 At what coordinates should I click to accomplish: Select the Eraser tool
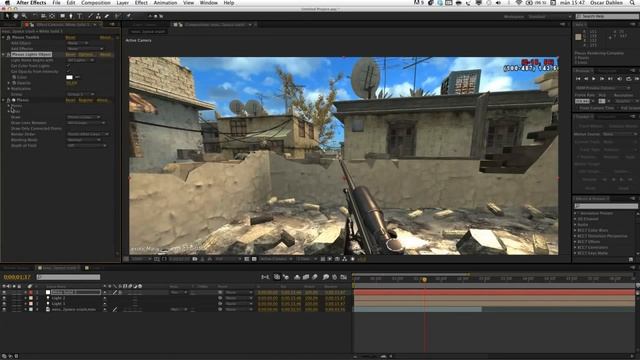tap(107, 16)
